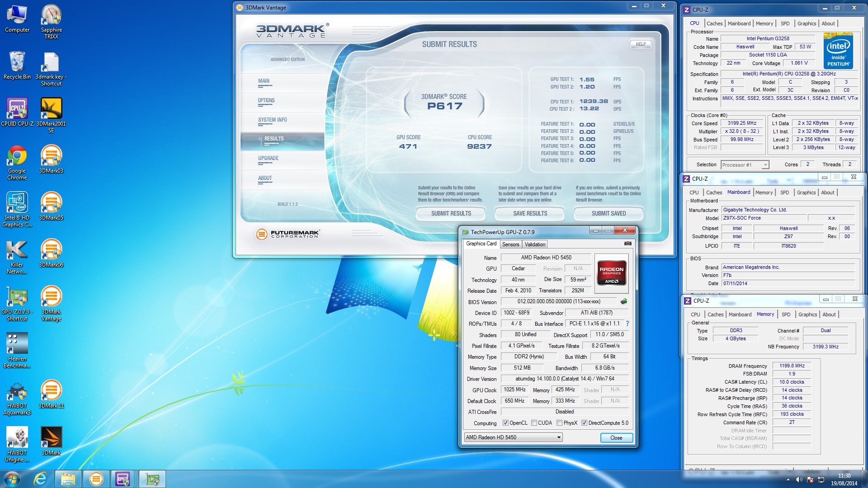Open Memory tab in top CPU-Z window
Screen dimensions: 868x488
[764, 23]
